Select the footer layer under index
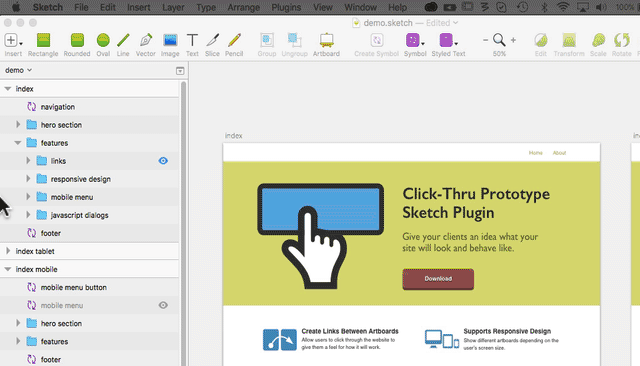The height and width of the screenshot is (366, 640). tap(89, 233)
